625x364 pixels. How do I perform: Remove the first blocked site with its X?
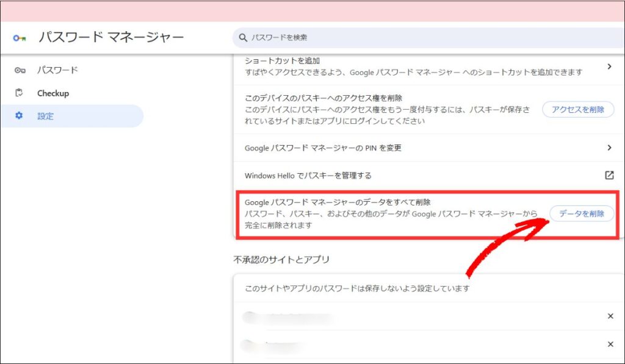[610, 316]
